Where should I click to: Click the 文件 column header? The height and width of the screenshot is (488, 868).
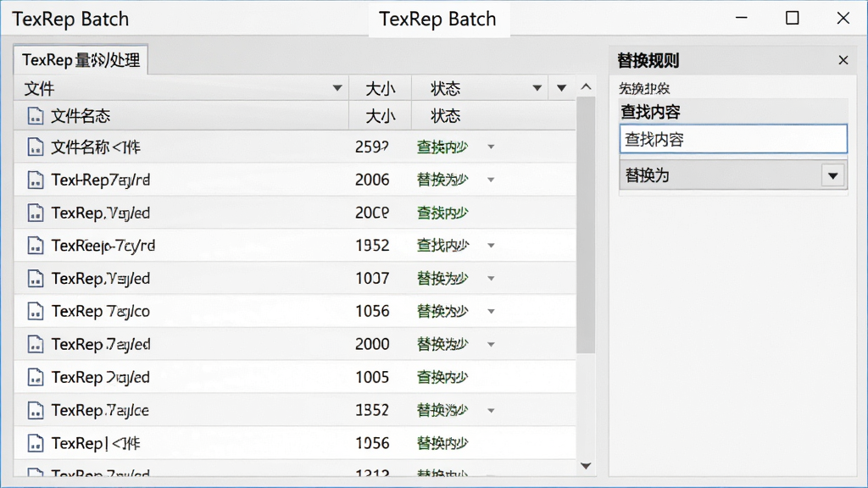181,88
